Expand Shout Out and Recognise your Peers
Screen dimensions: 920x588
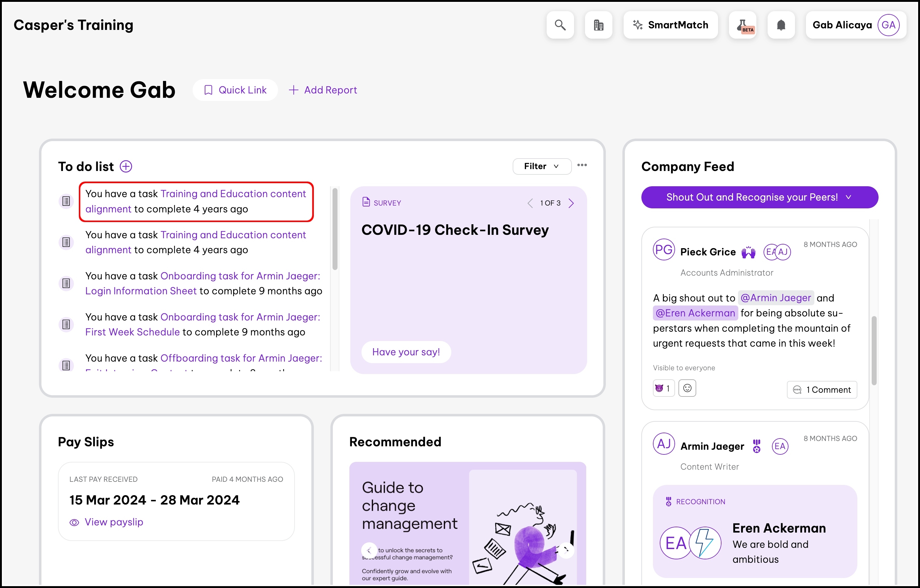[759, 197]
